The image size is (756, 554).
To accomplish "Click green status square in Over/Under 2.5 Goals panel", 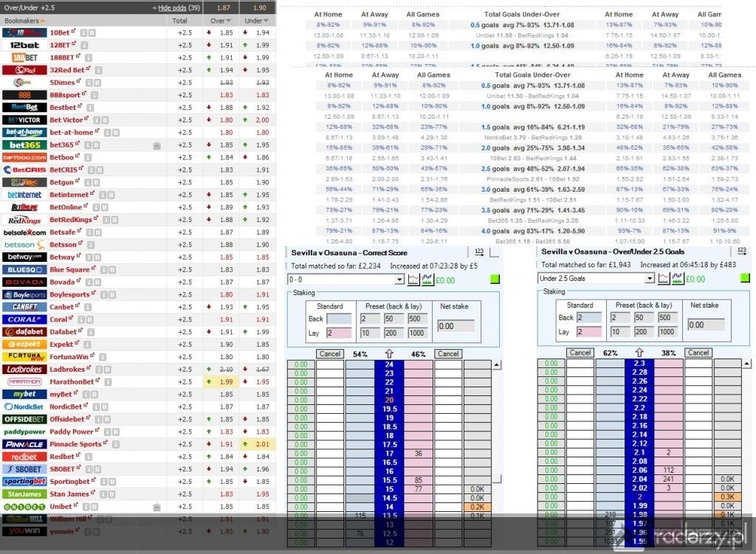I will [745, 278].
